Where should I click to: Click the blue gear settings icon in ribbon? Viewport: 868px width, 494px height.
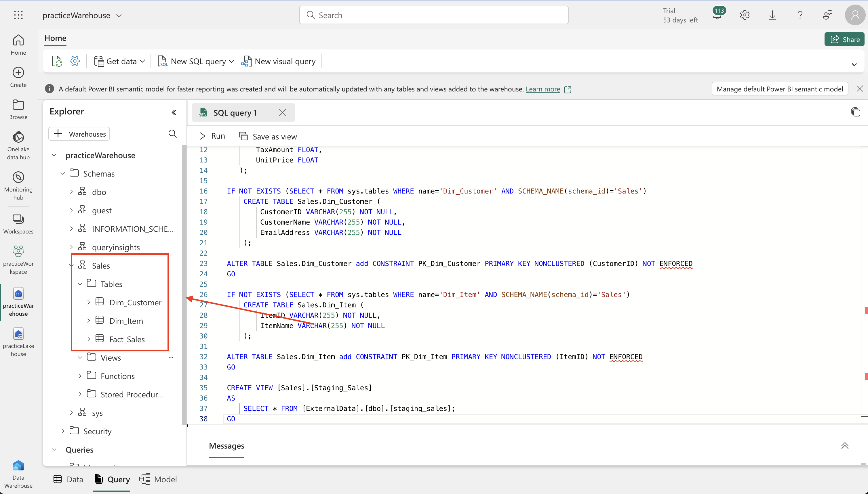pos(75,61)
